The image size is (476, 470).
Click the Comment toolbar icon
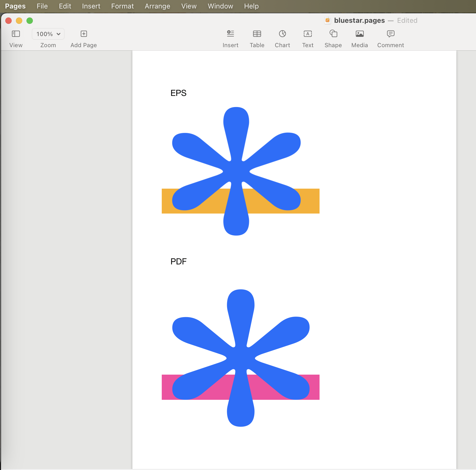[x=390, y=34]
